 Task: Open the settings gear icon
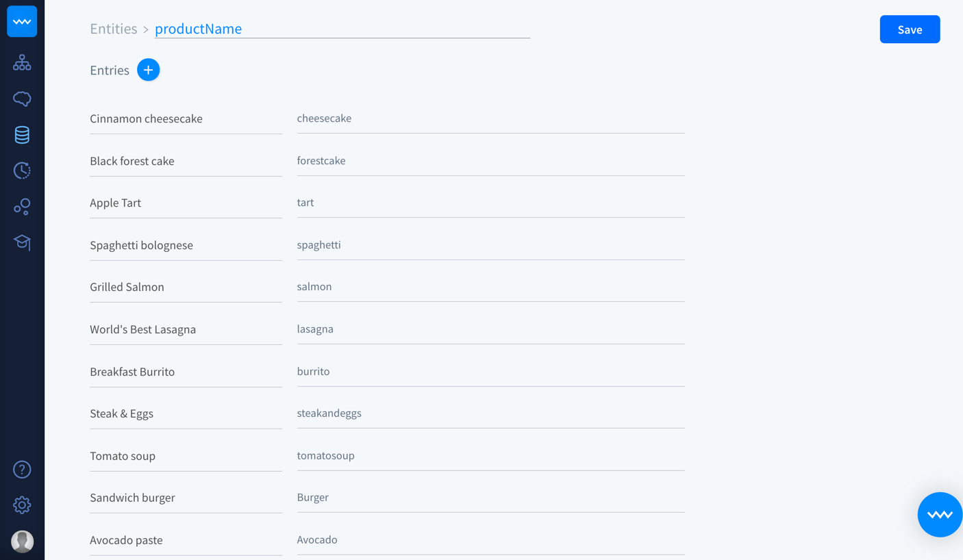(x=22, y=505)
